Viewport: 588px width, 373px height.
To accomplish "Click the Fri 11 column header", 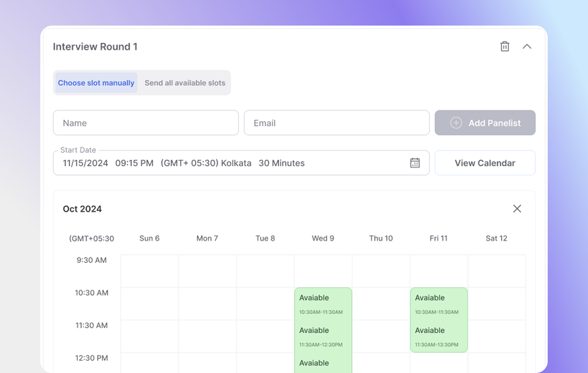I will [x=439, y=238].
